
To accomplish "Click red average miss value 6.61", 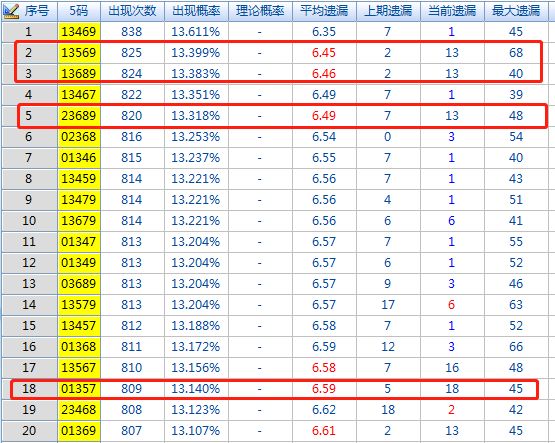I will coord(324,431).
